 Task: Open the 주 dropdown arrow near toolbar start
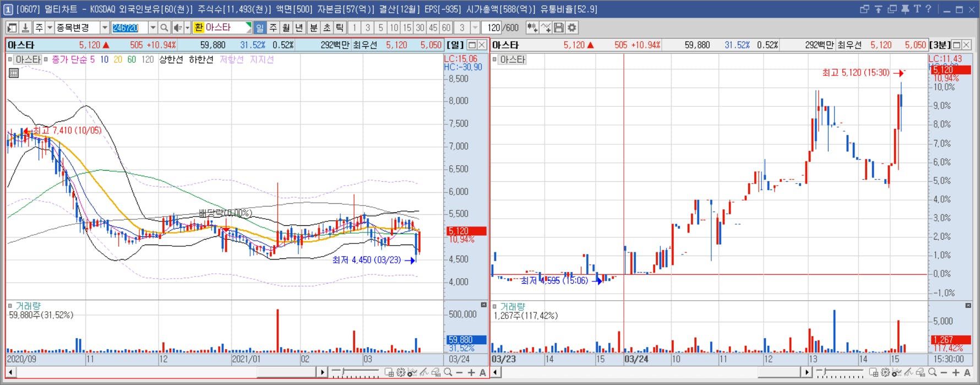coord(50,28)
